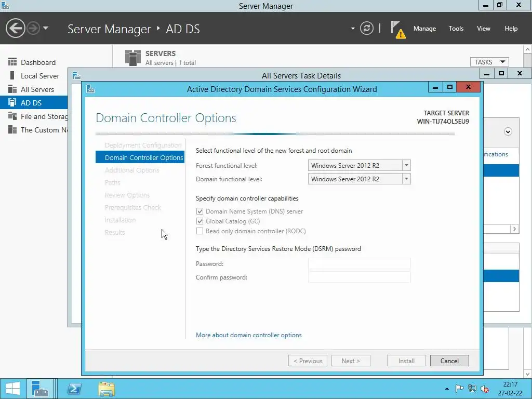This screenshot has width=532, height=399.
Task: Open the TASKS dropdown
Action: click(489, 62)
